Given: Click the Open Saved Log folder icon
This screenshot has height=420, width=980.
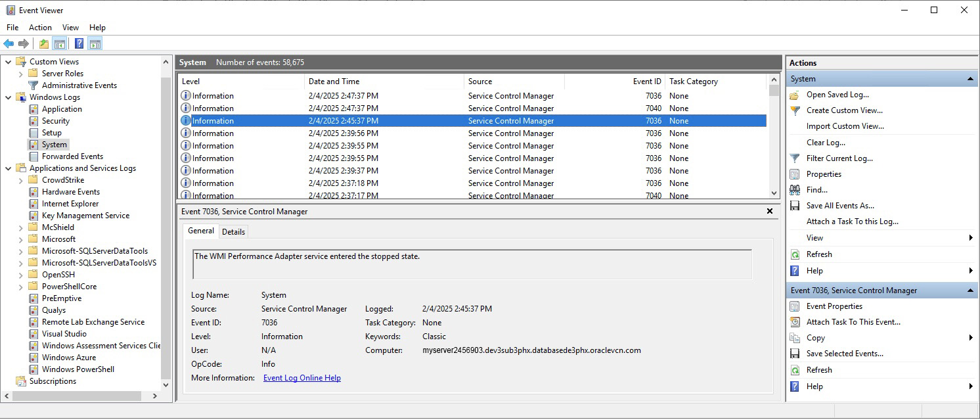Looking at the screenshot, I should [x=795, y=95].
